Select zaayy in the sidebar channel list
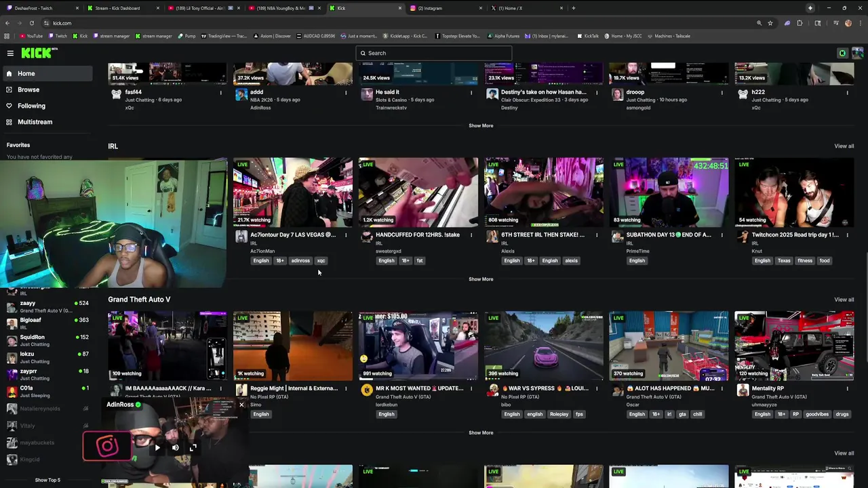Image resolution: width=868 pixels, height=488 pixels. [46, 306]
